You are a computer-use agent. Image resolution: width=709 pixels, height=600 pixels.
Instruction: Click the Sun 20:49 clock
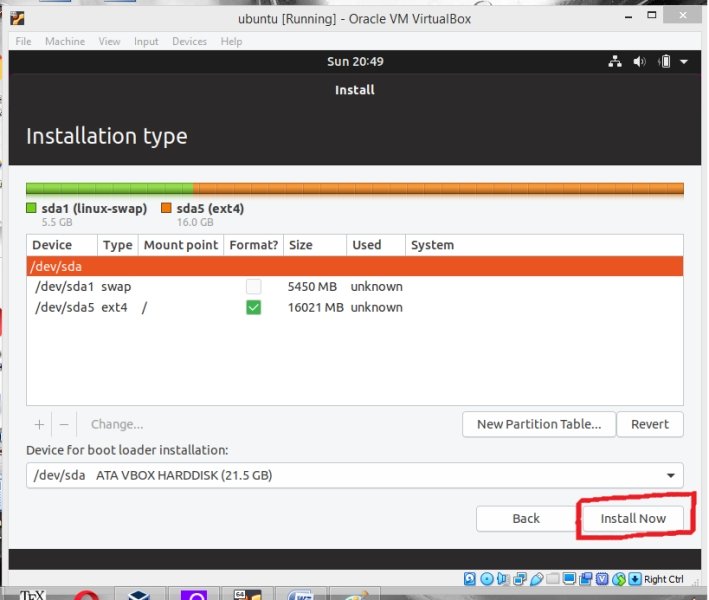[x=355, y=61]
